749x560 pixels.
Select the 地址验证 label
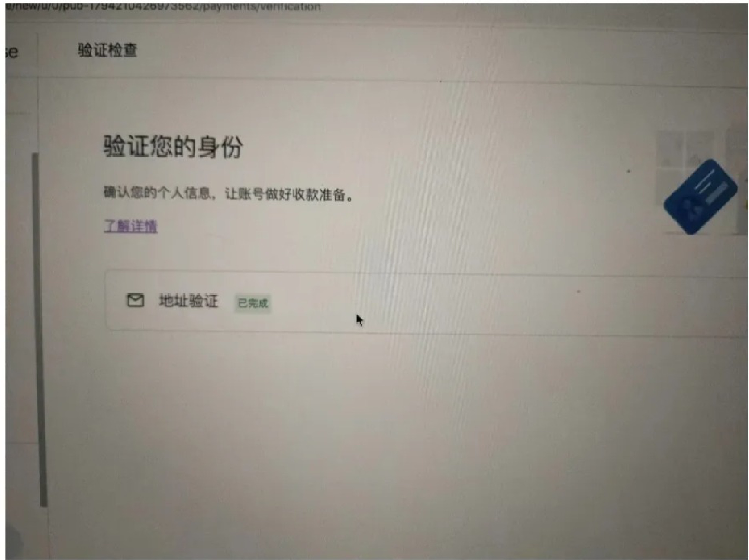(188, 301)
